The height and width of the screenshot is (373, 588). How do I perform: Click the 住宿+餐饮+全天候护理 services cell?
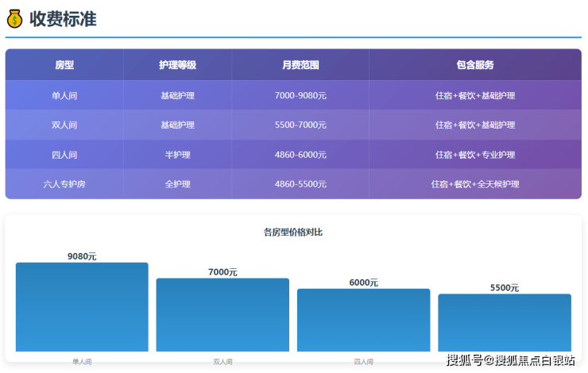tap(475, 184)
